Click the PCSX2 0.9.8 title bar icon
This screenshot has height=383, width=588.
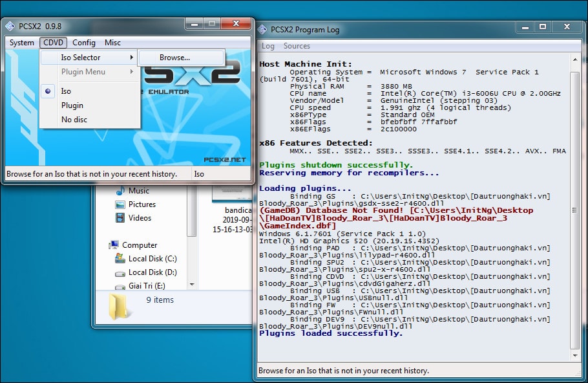(10, 26)
